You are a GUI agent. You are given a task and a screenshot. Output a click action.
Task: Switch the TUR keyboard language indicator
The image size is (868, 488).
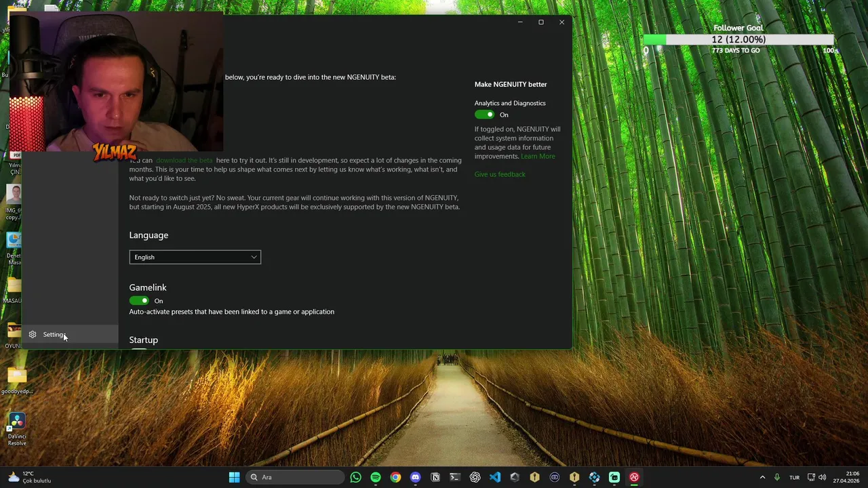pyautogui.click(x=794, y=477)
